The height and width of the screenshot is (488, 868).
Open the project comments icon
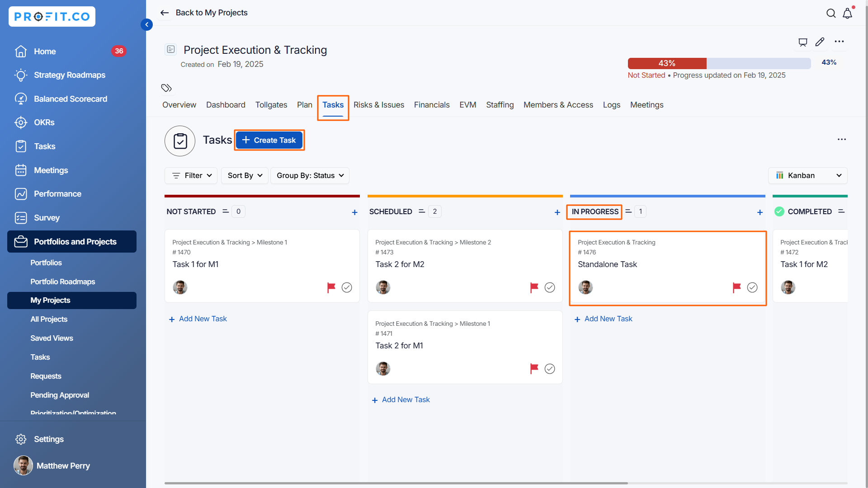click(x=802, y=42)
